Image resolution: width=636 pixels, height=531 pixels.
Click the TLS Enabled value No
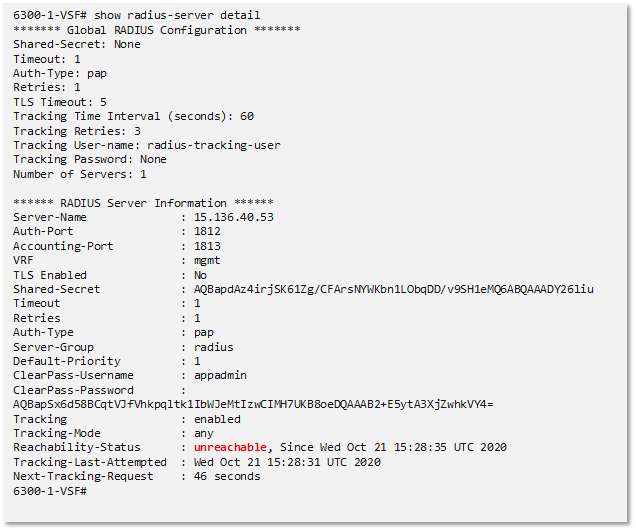(200, 275)
